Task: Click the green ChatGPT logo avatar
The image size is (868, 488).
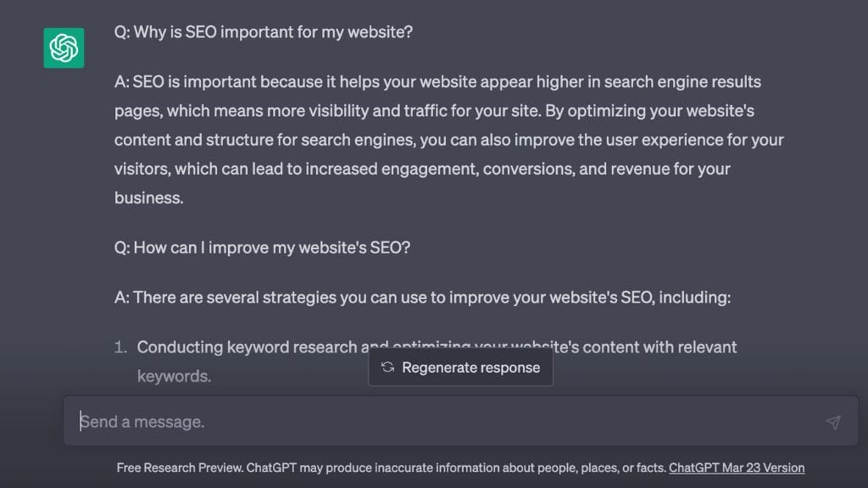Action: coord(64,47)
